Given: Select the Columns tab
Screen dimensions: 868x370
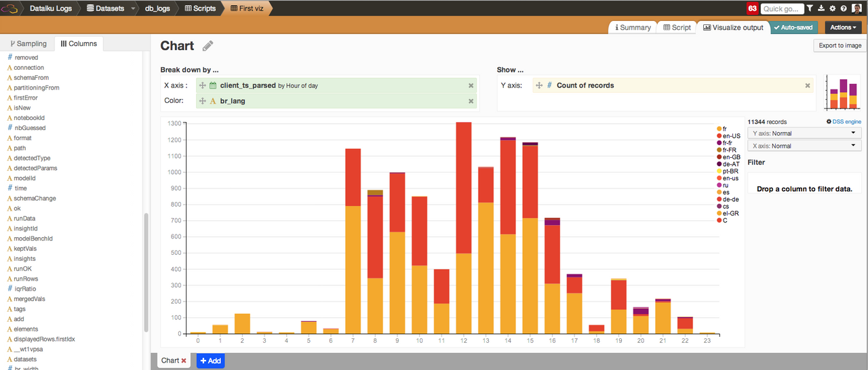Looking at the screenshot, I should tap(79, 43).
